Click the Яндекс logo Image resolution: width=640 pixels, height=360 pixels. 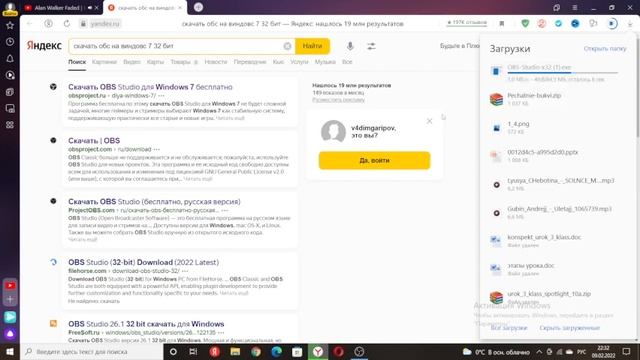click(x=44, y=46)
